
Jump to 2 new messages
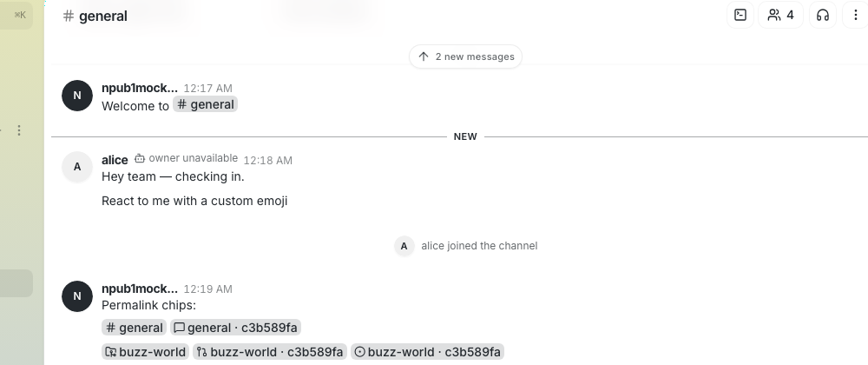pos(465,56)
